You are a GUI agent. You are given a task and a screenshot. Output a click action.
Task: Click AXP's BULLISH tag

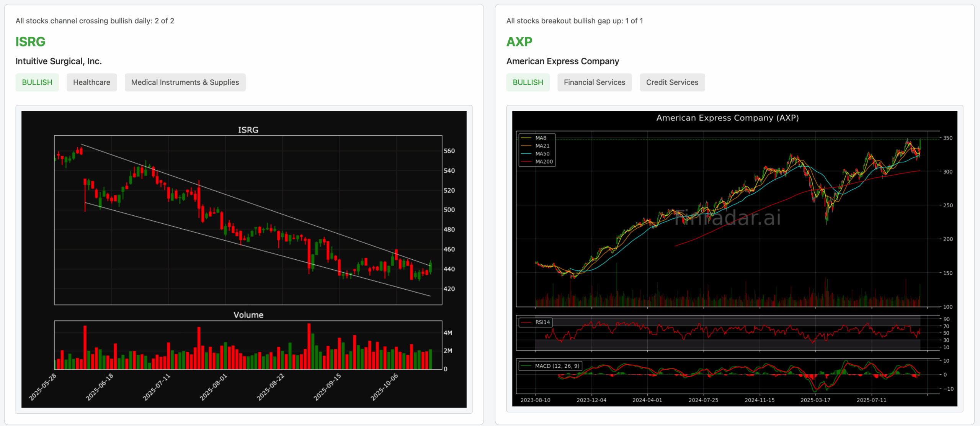pos(528,82)
